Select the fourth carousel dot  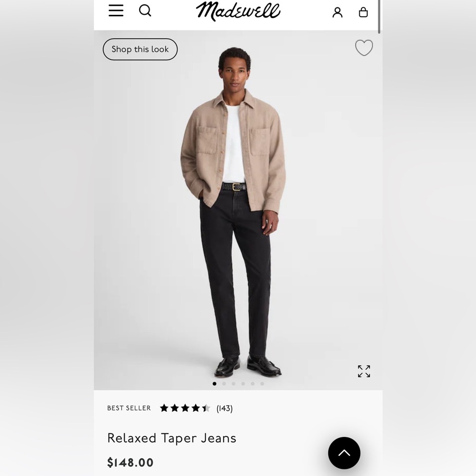243,384
